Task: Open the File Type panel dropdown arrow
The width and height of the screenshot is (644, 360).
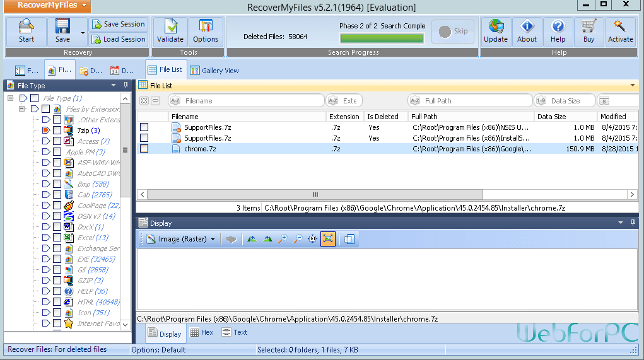Action: [114, 85]
